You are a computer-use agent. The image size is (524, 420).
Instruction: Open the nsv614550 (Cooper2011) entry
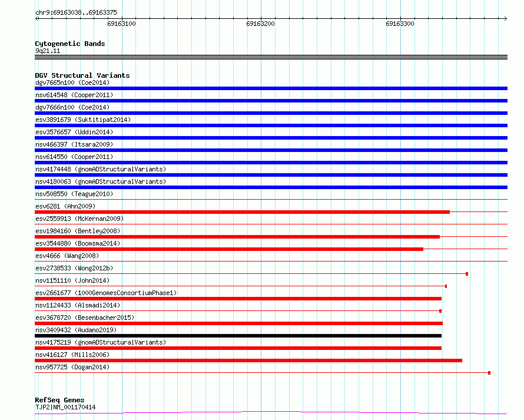tap(74, 157)
